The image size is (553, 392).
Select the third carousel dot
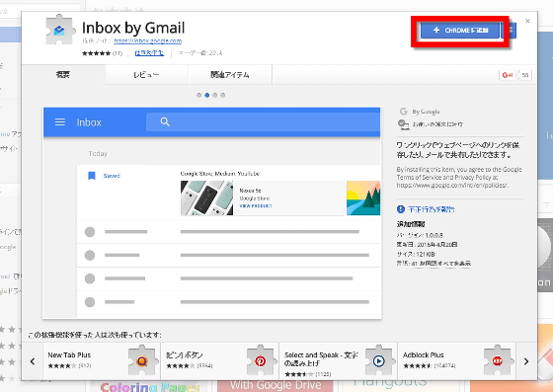pyautogui.click(x=215, y=95)
